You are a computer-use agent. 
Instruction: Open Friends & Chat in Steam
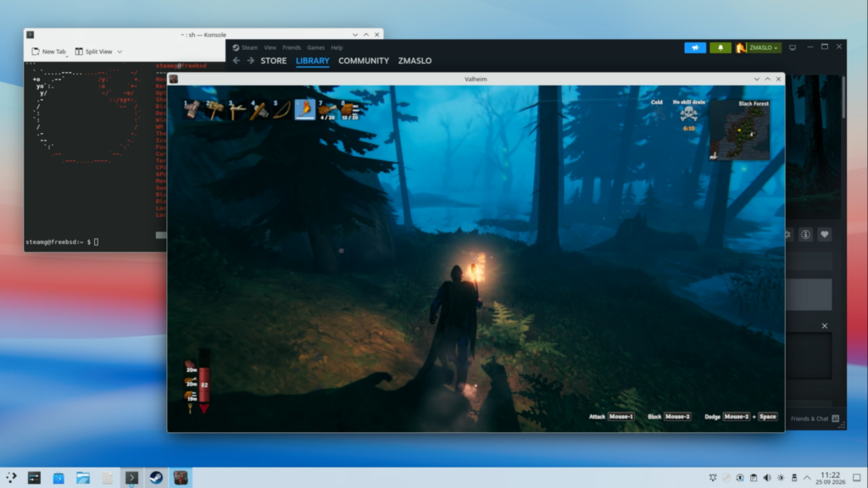tap(815, 419)
